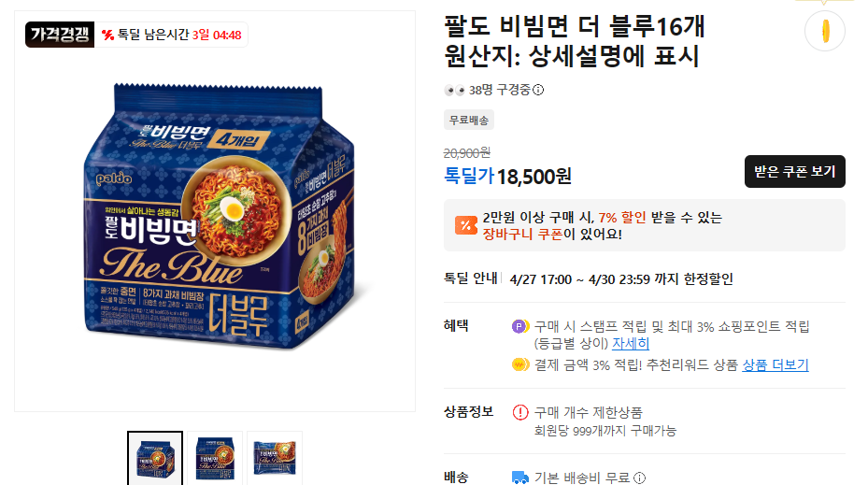Click the 무료배송 tag
868x485 pixels.
pyautogui.click(x=469, y=120)
